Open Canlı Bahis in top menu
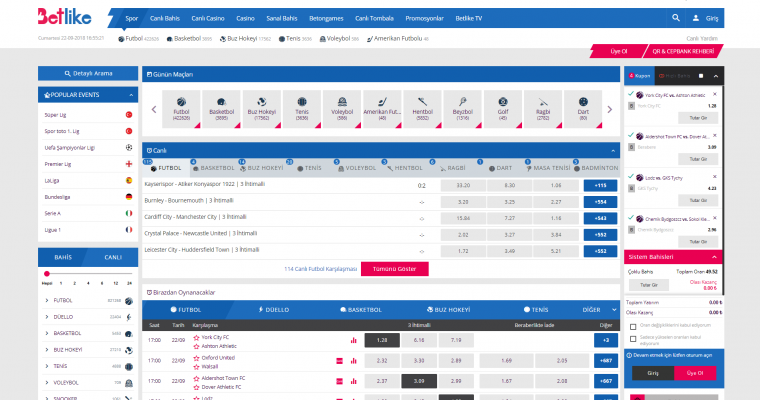Viewport: 760px width, 400px height. coord(165,18)
